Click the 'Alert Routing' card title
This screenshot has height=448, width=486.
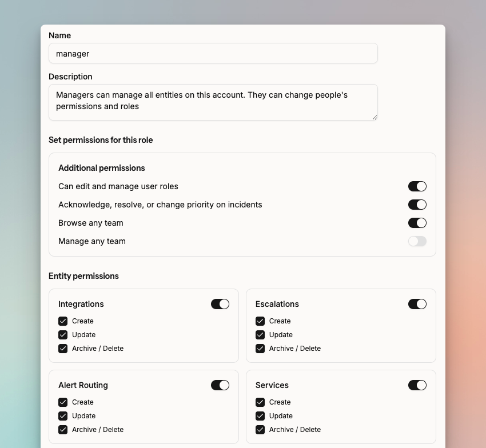83,385
